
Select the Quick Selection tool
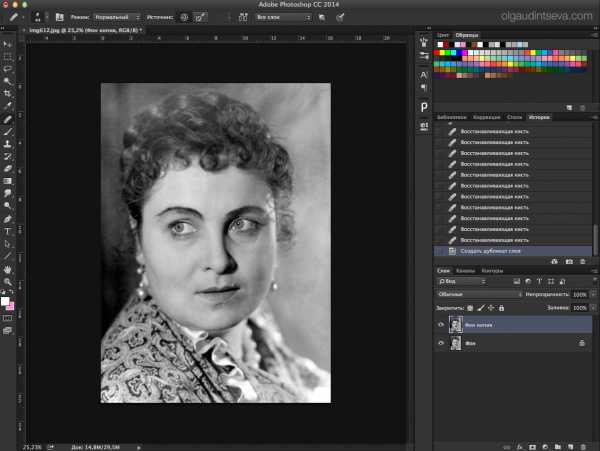pyautogui.click(x=7, y=81)
